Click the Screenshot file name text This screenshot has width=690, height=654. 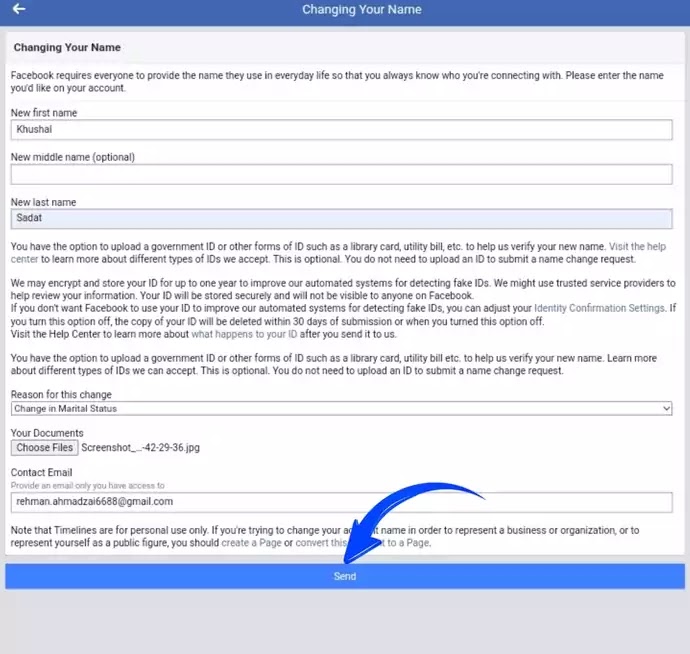[140, 448]
